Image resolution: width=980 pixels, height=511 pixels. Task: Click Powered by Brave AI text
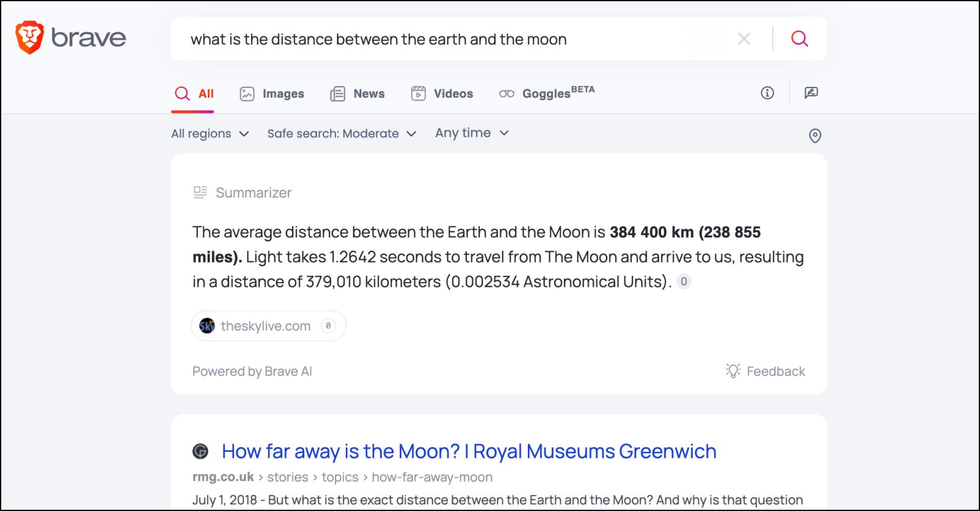[x=252, y=371]
